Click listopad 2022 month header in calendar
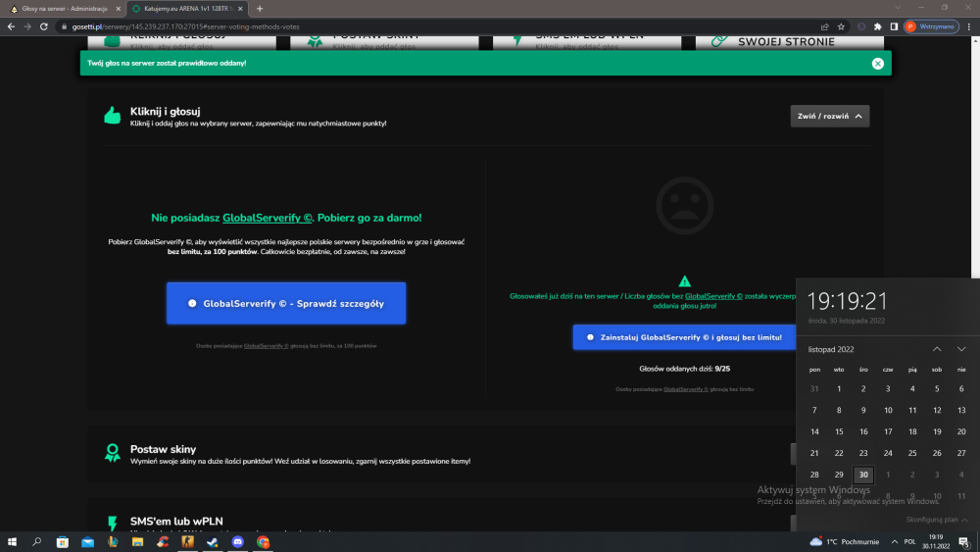Viewport: 980px width, 552px height. click(x=831, y=349)
